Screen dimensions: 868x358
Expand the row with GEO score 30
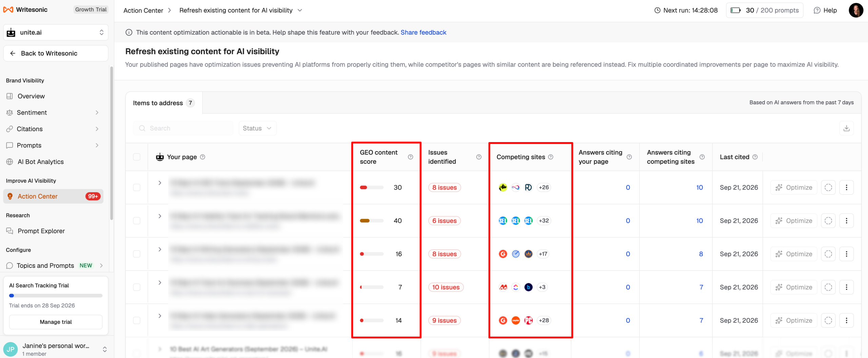point(160,183)
